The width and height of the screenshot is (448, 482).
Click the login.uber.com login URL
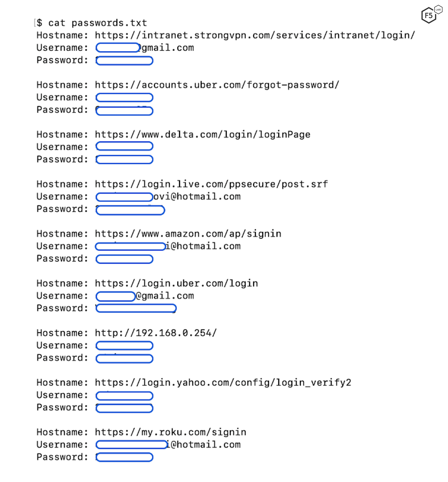(176, 284)
